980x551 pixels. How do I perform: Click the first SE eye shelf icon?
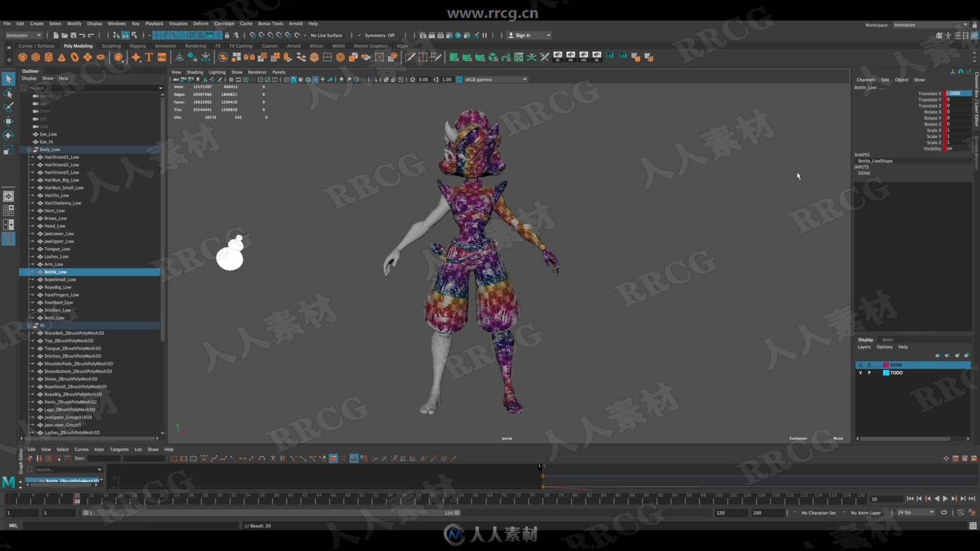tap(557, 57)
